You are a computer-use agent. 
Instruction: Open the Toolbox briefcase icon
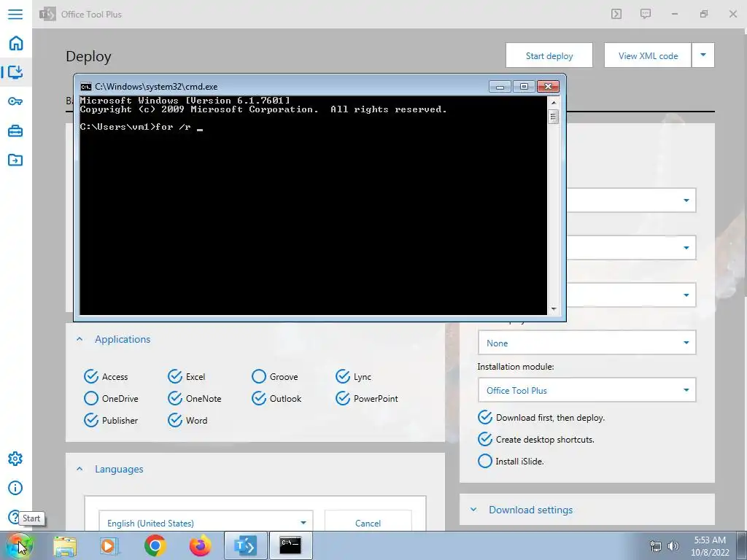(x=15, y=131)
